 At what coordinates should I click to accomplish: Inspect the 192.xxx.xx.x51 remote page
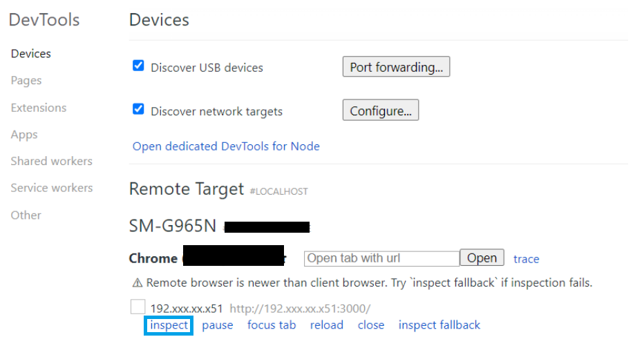coord(169,325)
